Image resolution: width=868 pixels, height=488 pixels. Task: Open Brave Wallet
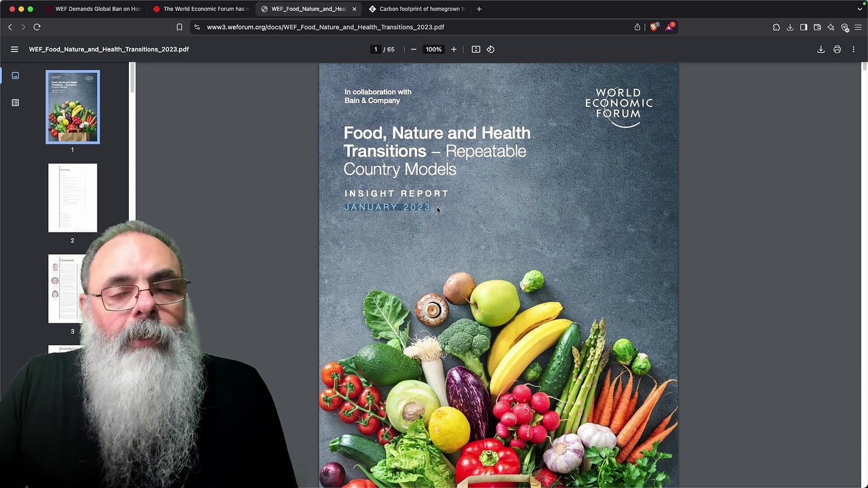(x=817, y=27)
